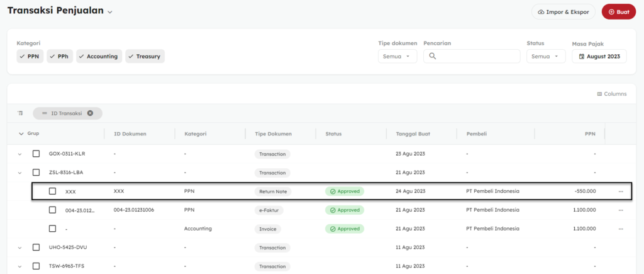Click the Accounting category cell of the Invoice row
The image size is (644, 274).
coord(198,229)
